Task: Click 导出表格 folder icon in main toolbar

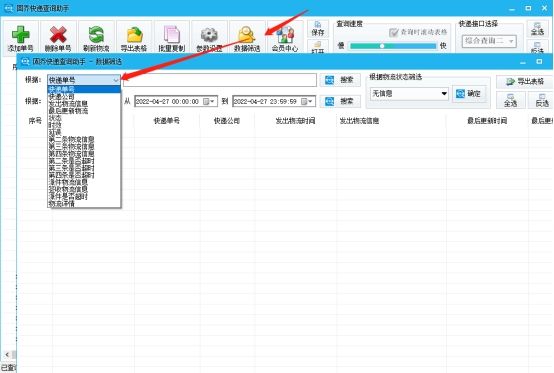Action: point(134,35)
